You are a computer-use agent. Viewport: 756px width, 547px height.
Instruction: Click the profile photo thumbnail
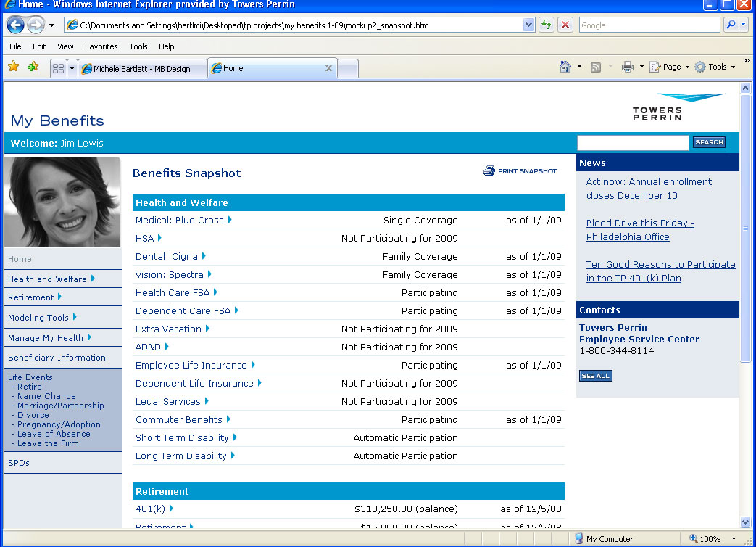pyautogui.click(x=62, y=202)
